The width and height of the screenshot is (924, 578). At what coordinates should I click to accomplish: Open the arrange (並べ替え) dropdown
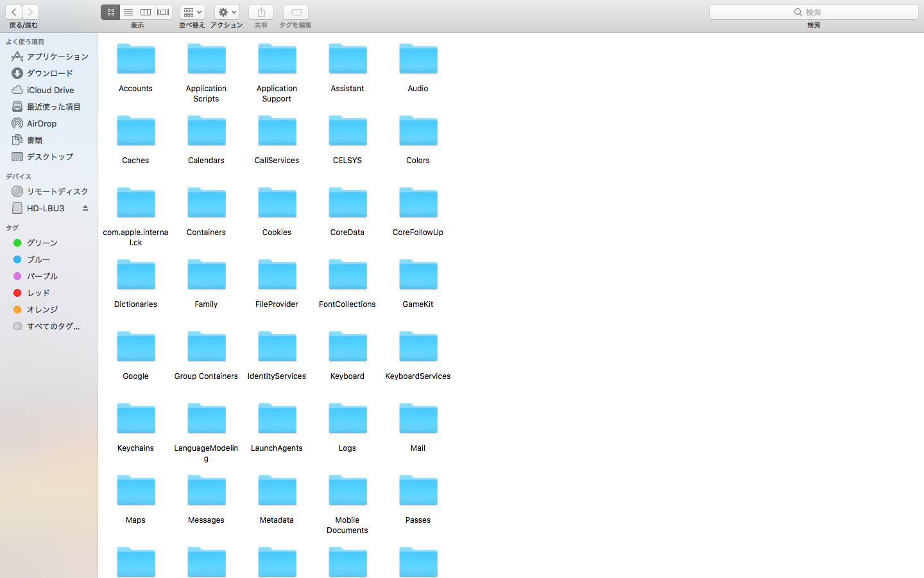coord(192,12)
